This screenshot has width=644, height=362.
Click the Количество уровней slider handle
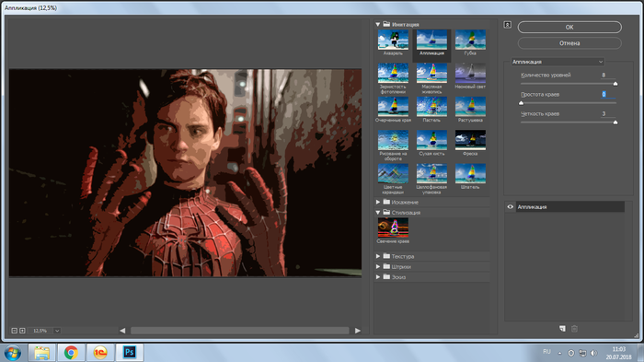(x=615, y=84)
